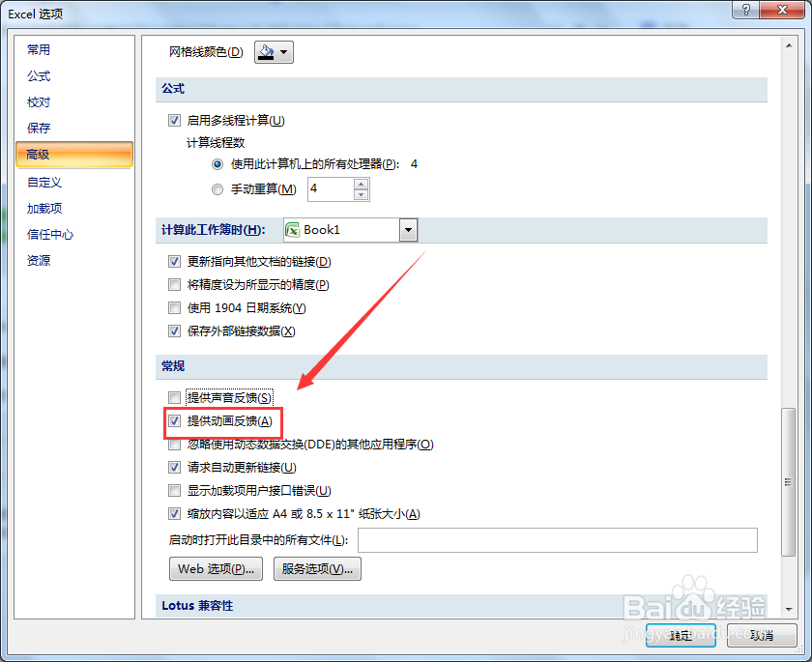812x662 pixels.
Task: Enable 使用 1904 日期系统 checkbox
Action: coord(175,308)
